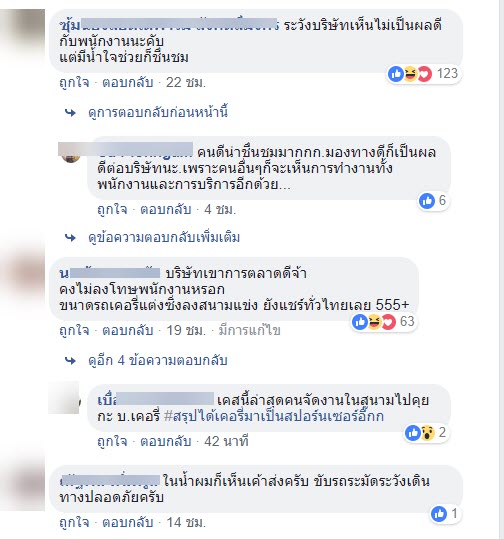504x539 pixels.
Task: Reply to the comment posted 42 นาที ago
Action: coord(166,441)
